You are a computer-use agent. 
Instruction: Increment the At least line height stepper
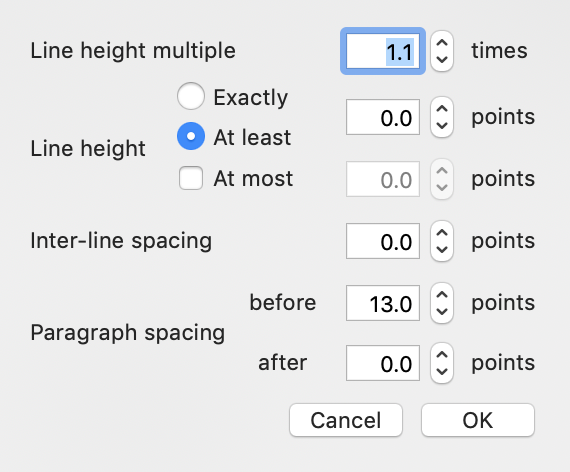[442, 108]
